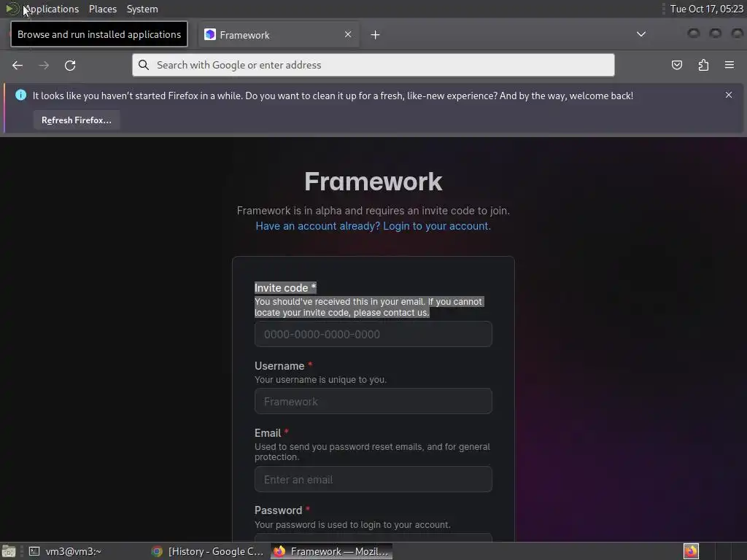747x560 pixels.
Task: Switch to vm3@vm3 terminal in taskbar
Action: coord(66,551)
